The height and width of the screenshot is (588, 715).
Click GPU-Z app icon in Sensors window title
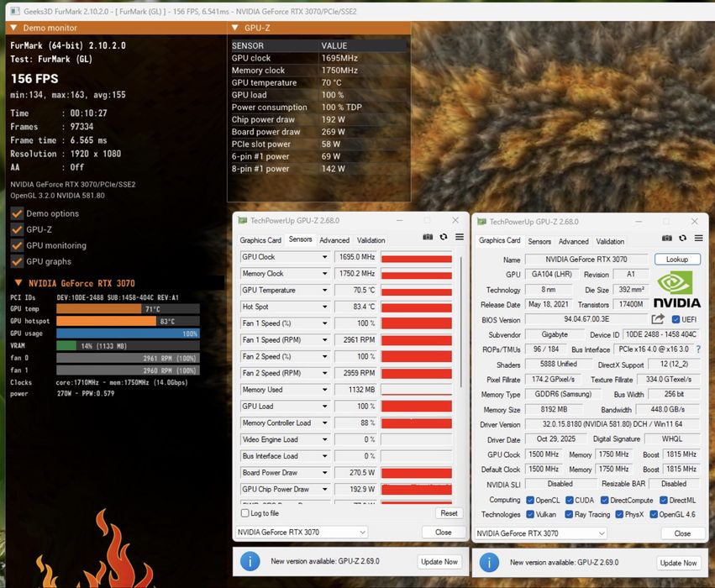pos(243,221)
